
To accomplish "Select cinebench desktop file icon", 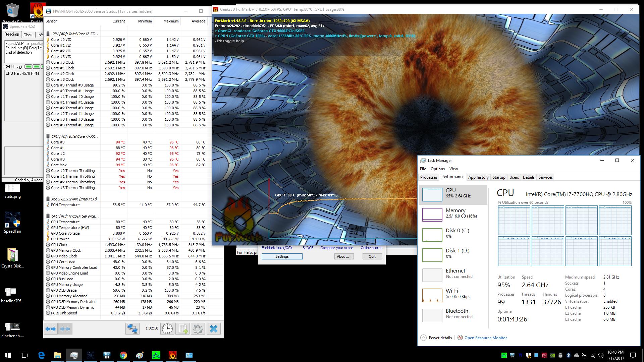I will coord(12,329).
